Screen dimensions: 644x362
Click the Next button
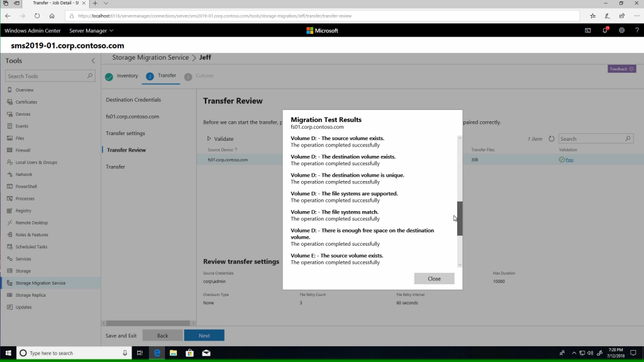[204, 336]
